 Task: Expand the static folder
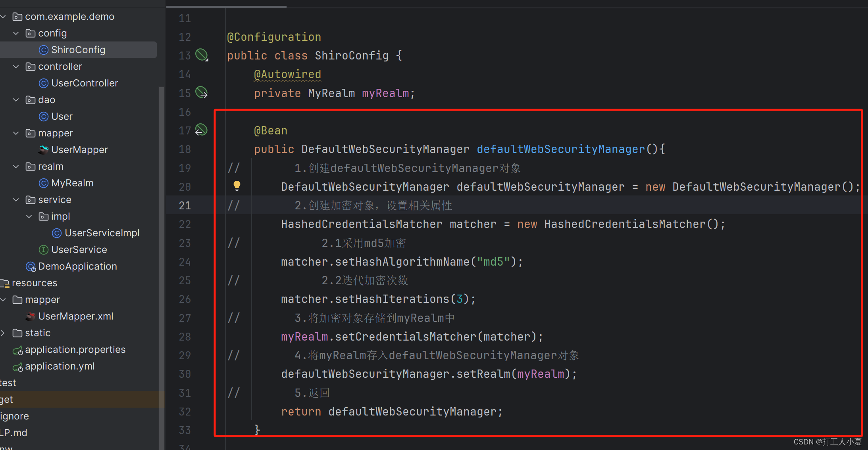[x=3, y=333]
